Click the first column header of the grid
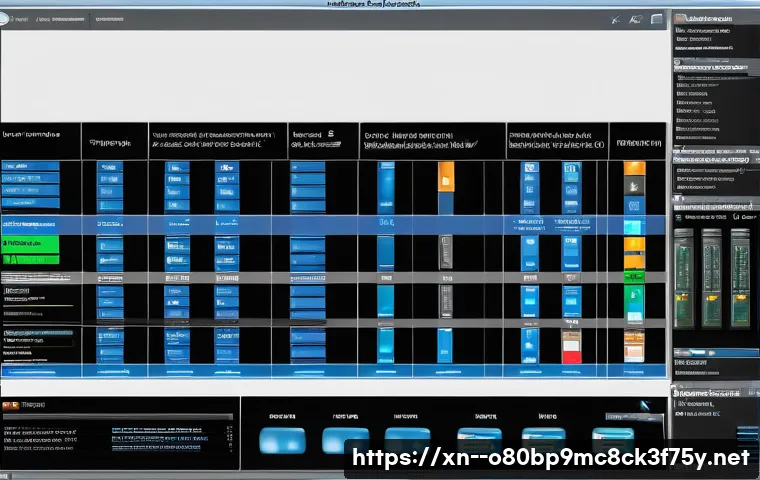 pyautogui.click(x=40, y=138)
